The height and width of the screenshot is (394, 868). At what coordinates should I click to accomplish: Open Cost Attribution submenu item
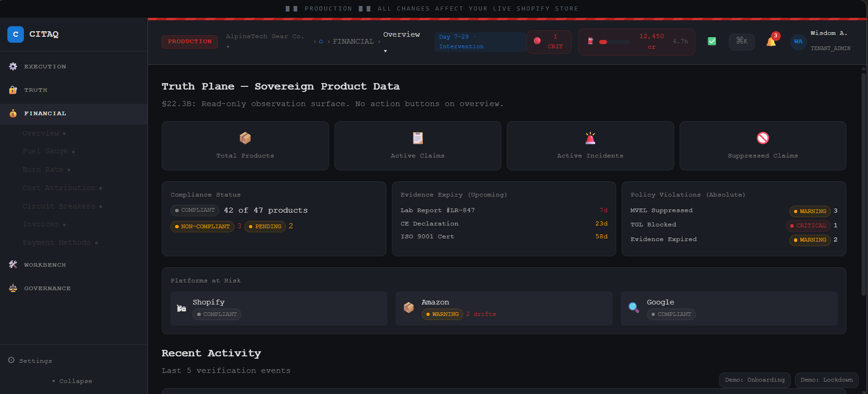(62, 188)
